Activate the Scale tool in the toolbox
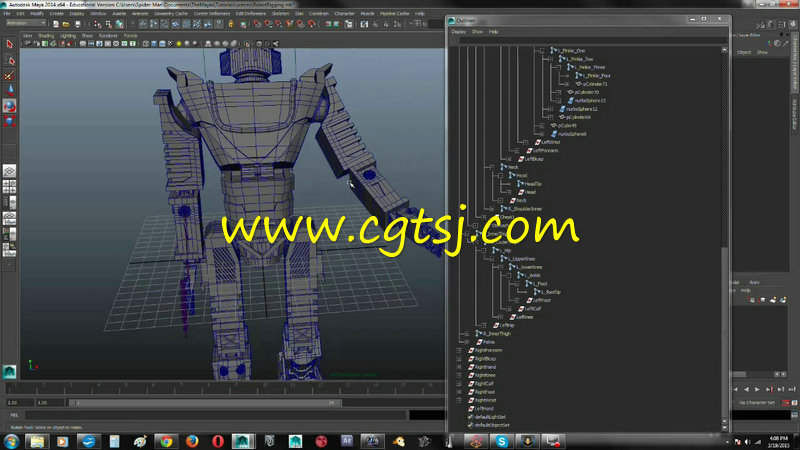The image size is (800, 450). click(x=9, y=121)
